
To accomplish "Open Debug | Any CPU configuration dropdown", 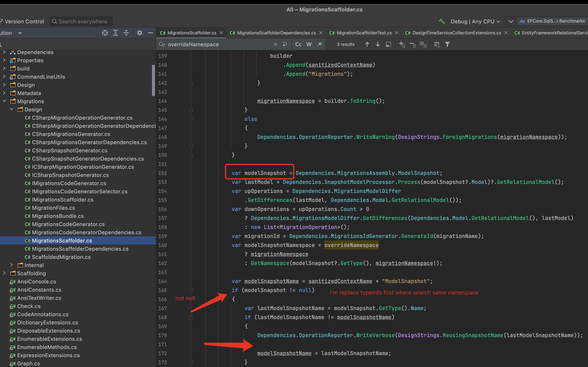I will (475, 21).
